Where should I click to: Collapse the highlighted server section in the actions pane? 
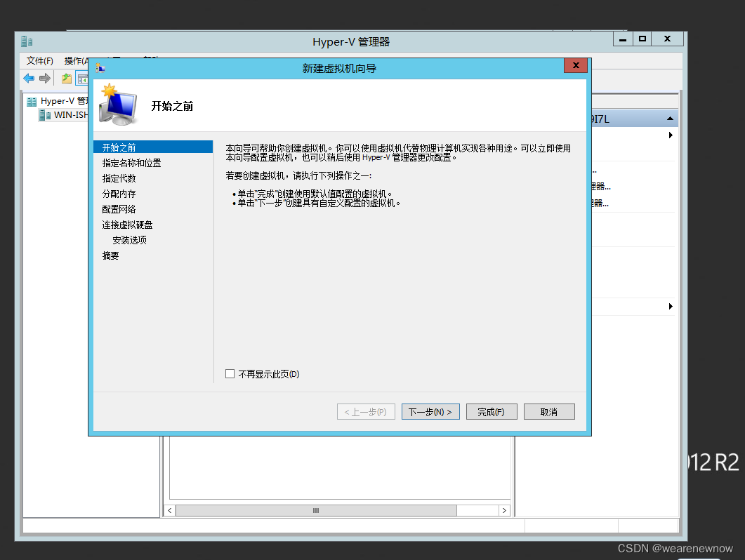coord(670,118)
